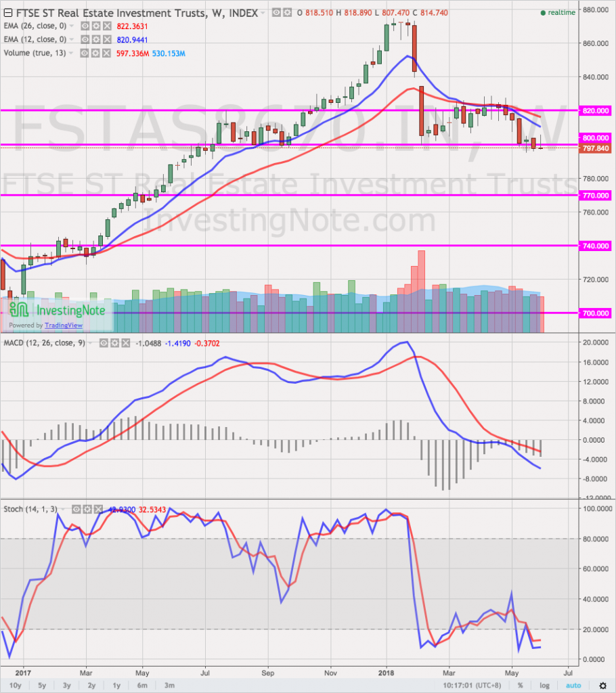616x693 pixels.
Task: Click the 820.000 magenta horizontal line label
Action: [x=596, y=110]
